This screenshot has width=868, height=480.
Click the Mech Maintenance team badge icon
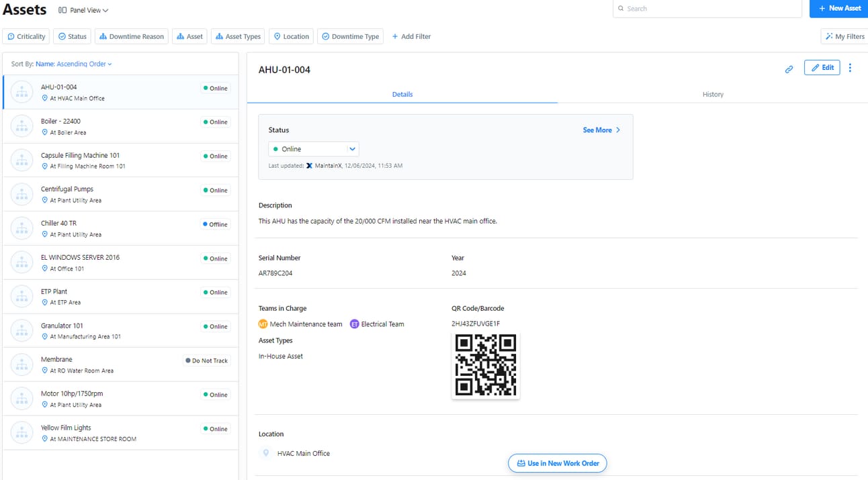(x=263, y=324)
